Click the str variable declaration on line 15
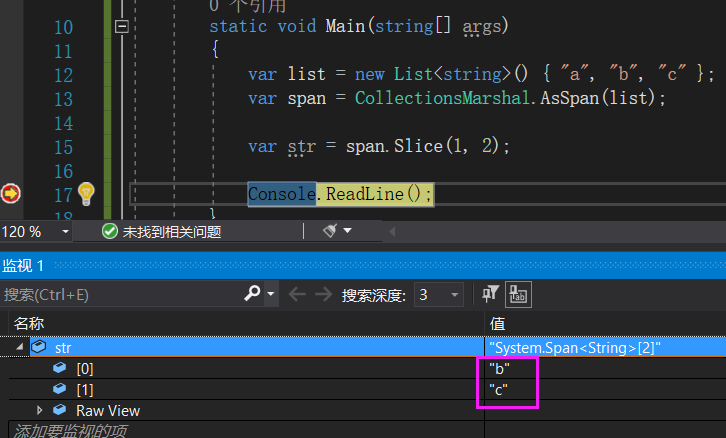The width and height of the screenshot is (726, 438). point(301,147)
